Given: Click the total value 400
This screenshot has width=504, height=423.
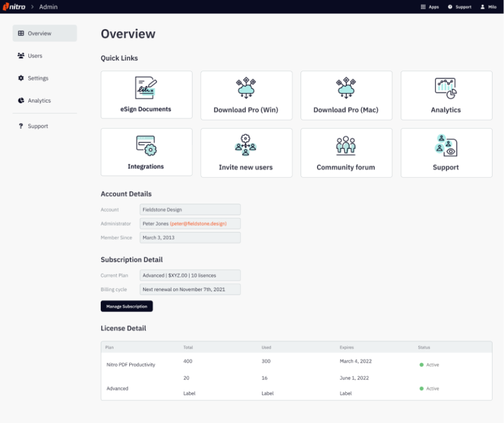Looking at the screenshot, I should pos(188,361).
